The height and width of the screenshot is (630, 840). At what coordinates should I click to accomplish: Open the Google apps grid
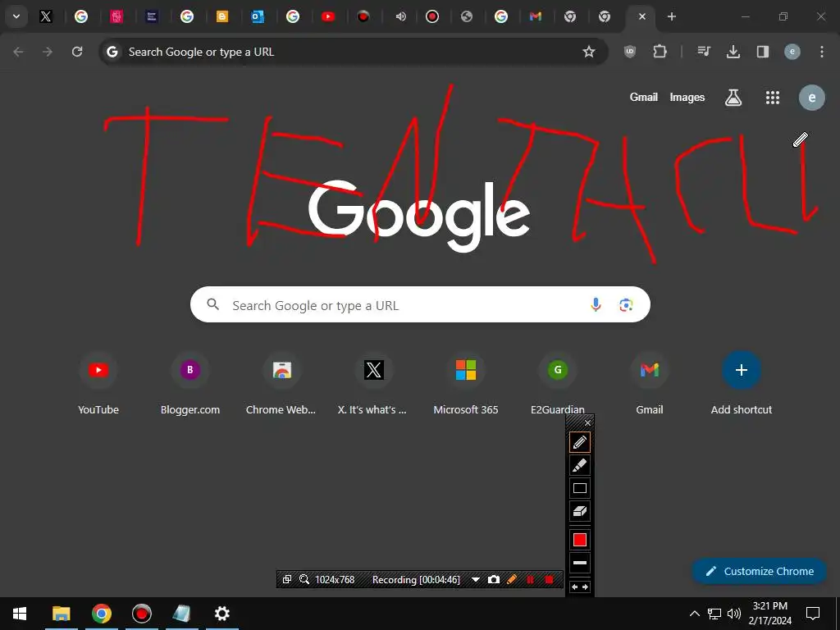tap(773, 98)
